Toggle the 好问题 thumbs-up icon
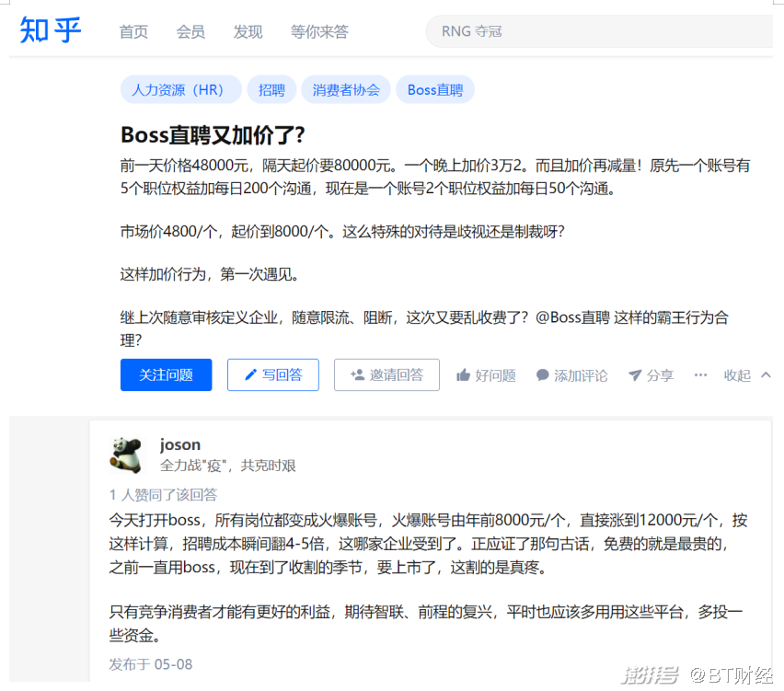The width and height of the screenshot is (784, 691). point(464,375)
